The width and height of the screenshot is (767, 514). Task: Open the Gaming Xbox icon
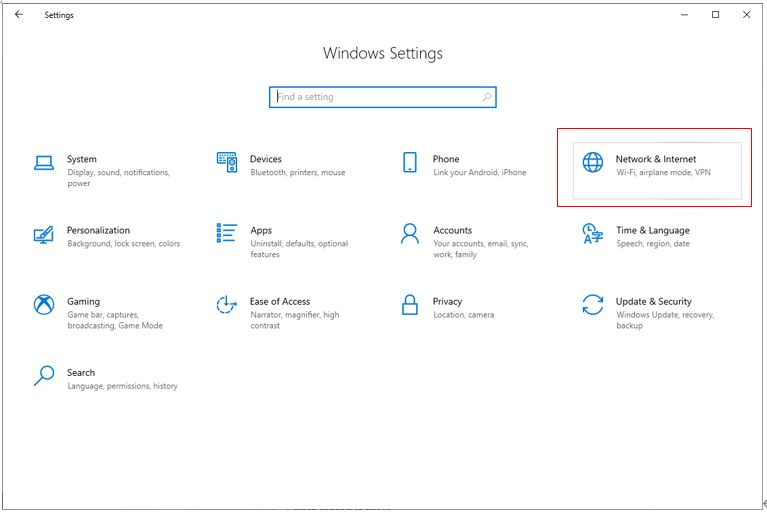[x=44, y=305]
